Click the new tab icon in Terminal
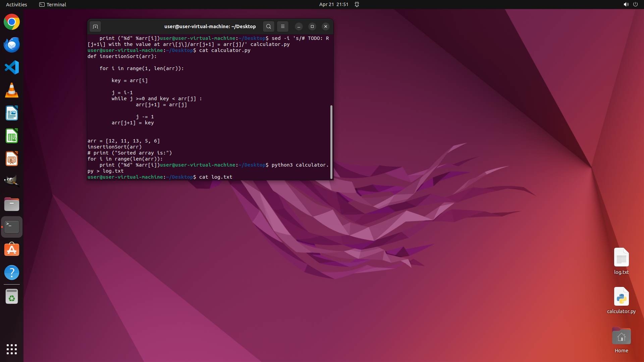Image resolution: width=644 pixels, height=362 pixels. click(95, 26)
